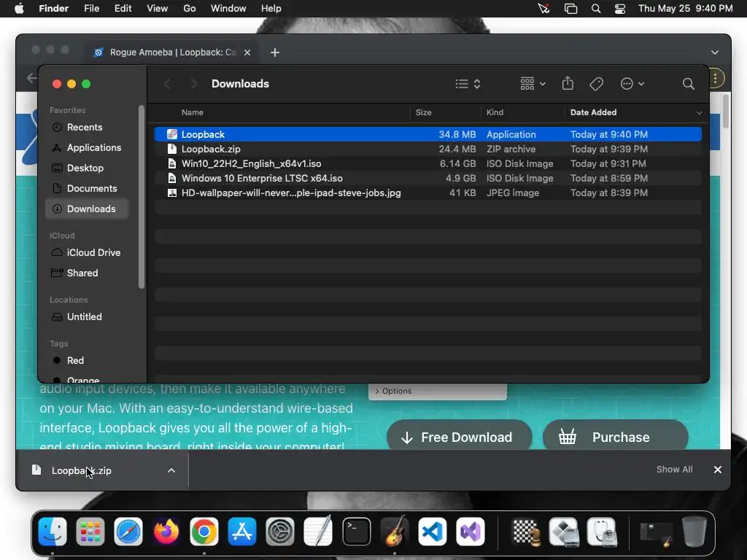Open App Store from Dock
Viewport: 747px width, 560px height.
click(x=242, y=532)
